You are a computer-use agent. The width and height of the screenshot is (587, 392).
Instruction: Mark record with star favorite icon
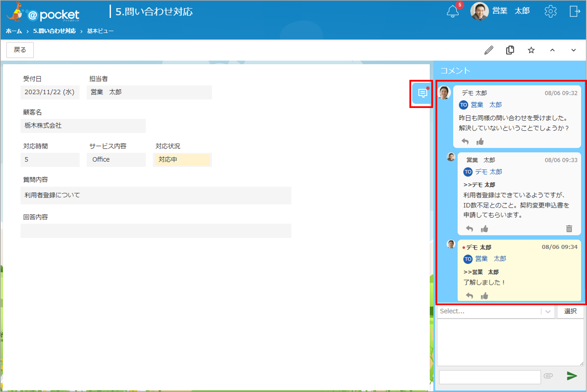click(531, 50)
